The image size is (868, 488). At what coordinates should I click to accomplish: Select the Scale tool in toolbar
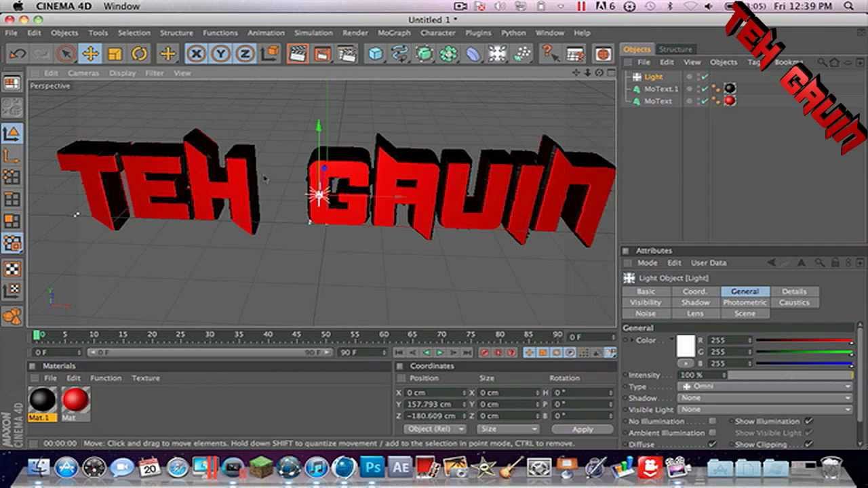115,54
